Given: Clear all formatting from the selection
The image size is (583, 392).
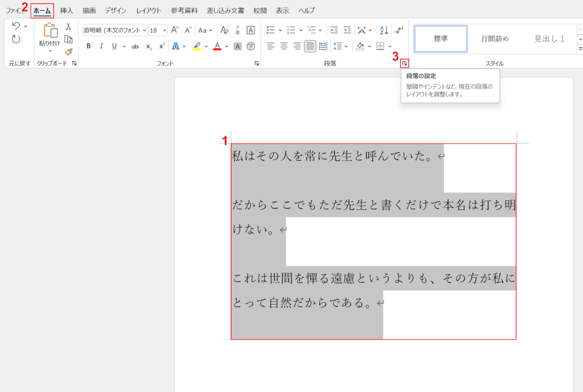Looking at the screenshot, I should [224, 29].
